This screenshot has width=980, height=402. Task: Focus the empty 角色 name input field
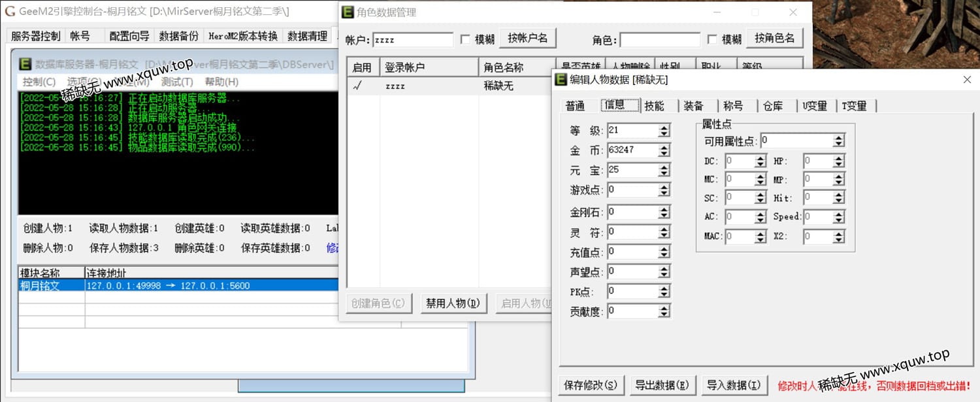(660, 40)
